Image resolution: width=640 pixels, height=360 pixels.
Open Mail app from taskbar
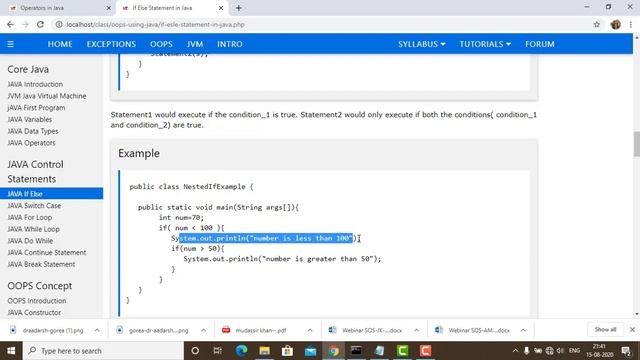pyautogui.click(x=311, y=351)
